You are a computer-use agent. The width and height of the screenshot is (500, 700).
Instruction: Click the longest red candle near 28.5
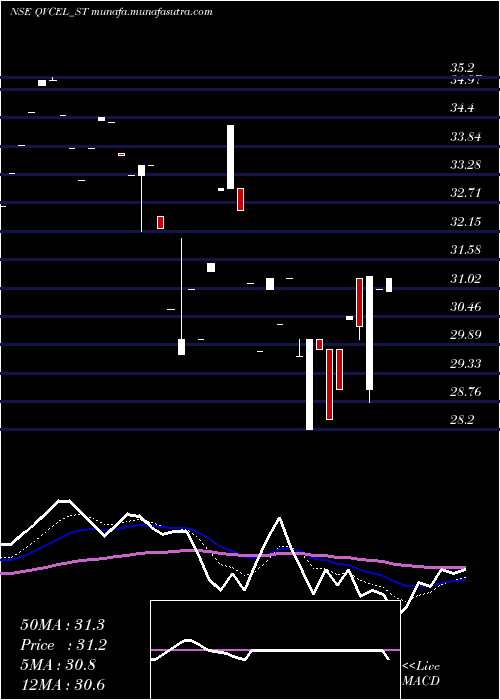click(x=329, y=384)
